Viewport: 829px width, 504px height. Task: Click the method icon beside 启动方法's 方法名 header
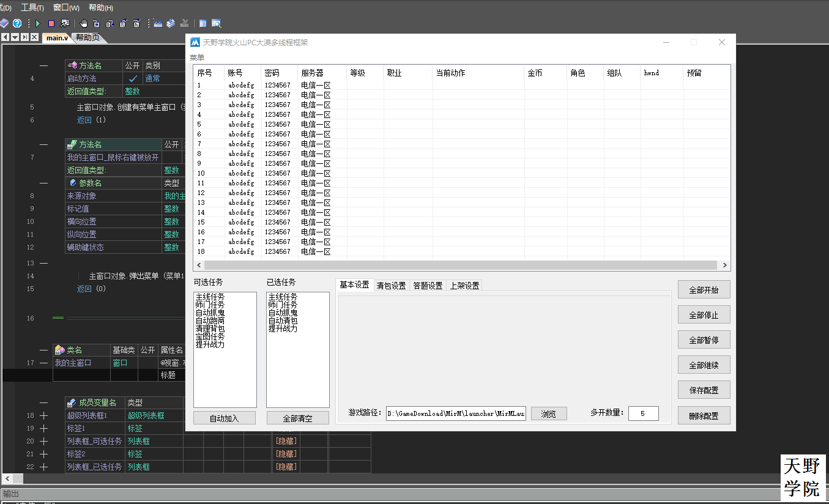[72, 65]
